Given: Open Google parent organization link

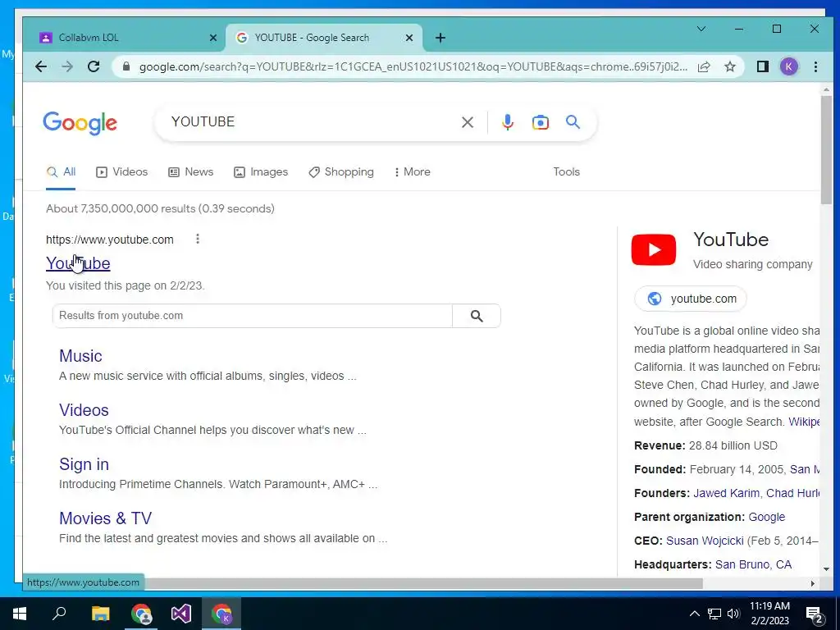Looking at the screenshot, I should 767,517.
